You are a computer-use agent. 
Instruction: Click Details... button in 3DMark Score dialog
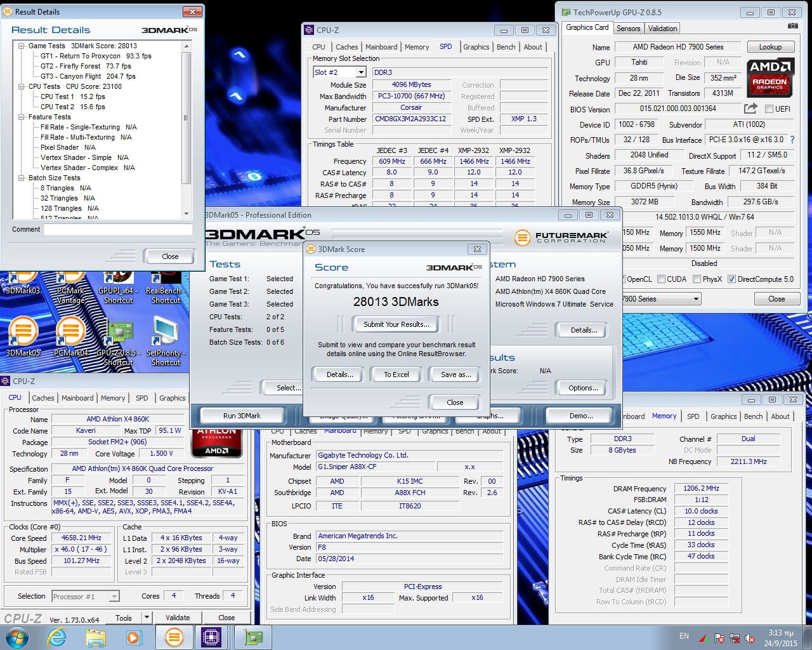click(340, 375)
